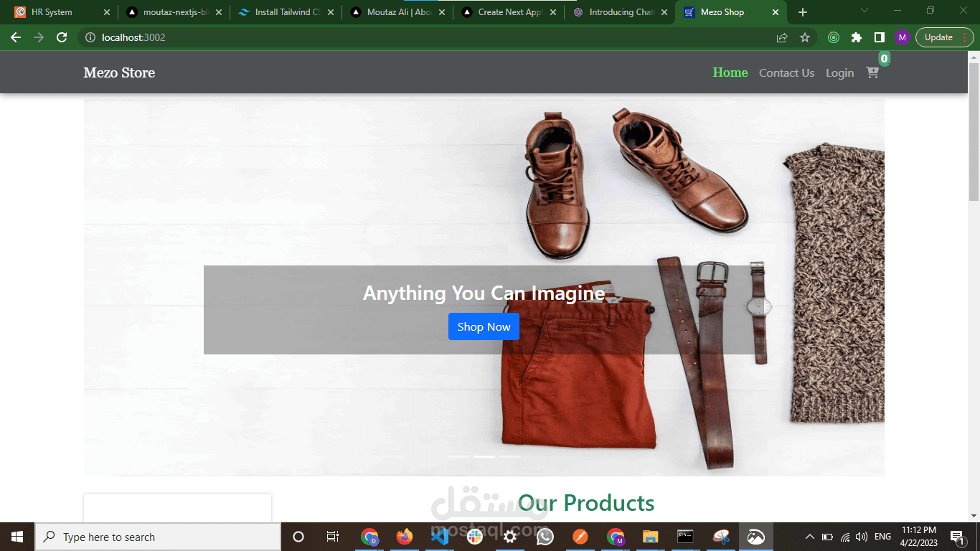Show hidden system tray icons chevron
This screenshot has width=980, height=551.
(810, 537)
